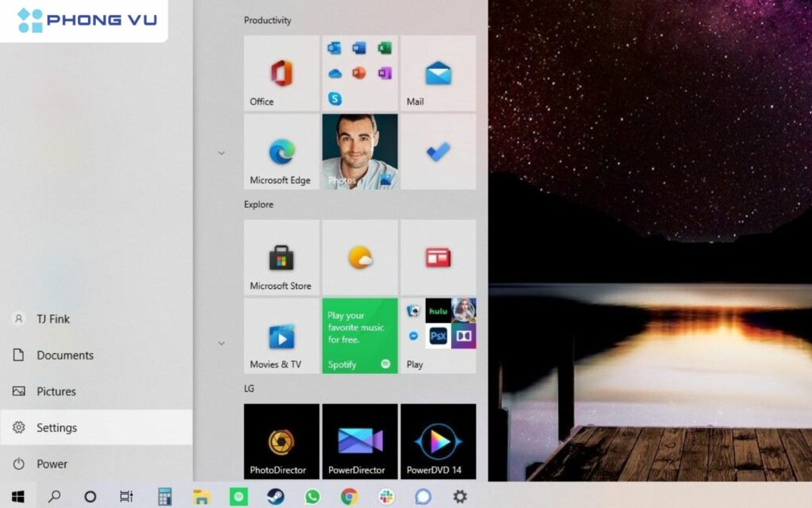Open the Power options menu

click(x=96, y=464)
